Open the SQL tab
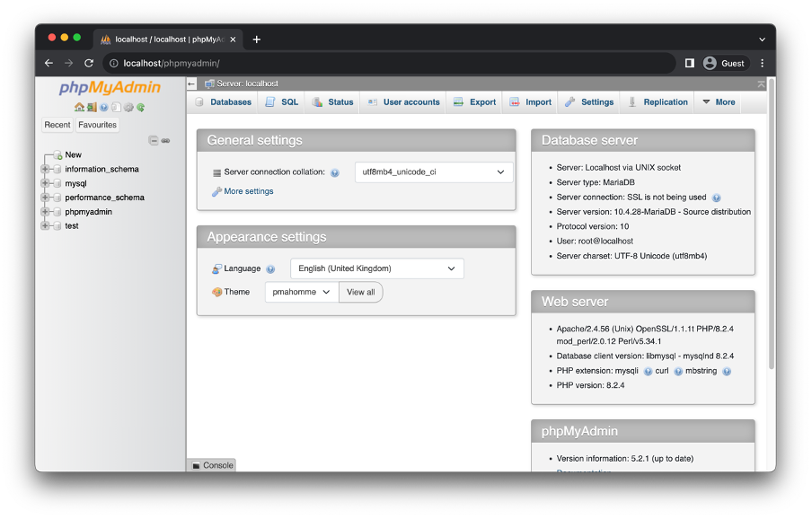The image size is (812, 519). [282, 102]
